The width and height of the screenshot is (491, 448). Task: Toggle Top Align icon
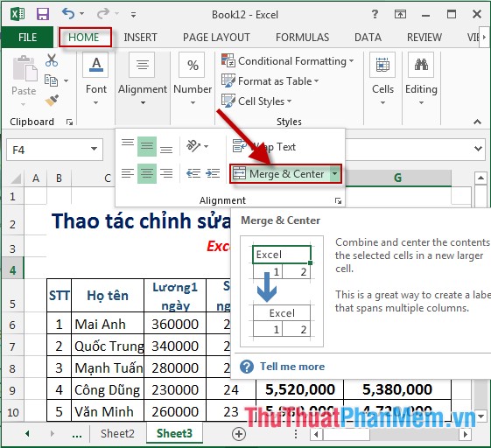tap(128, 143)
